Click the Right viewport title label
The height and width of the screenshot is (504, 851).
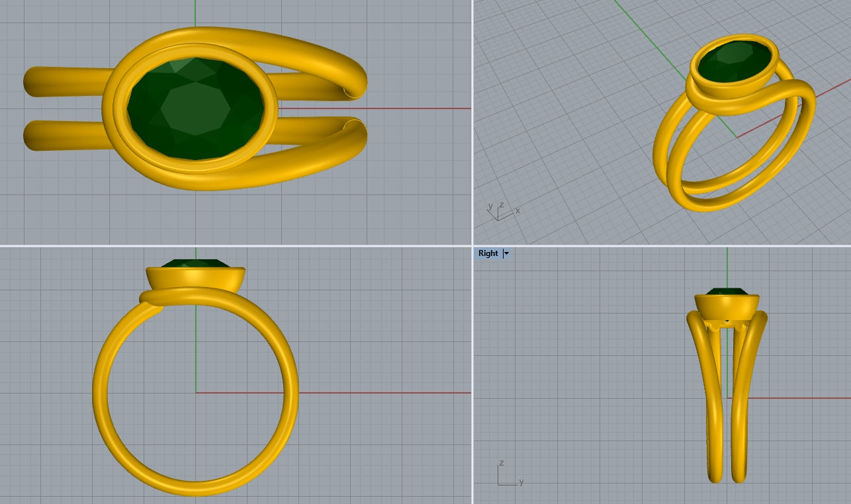pyautogui.click(x=488, y=253)
